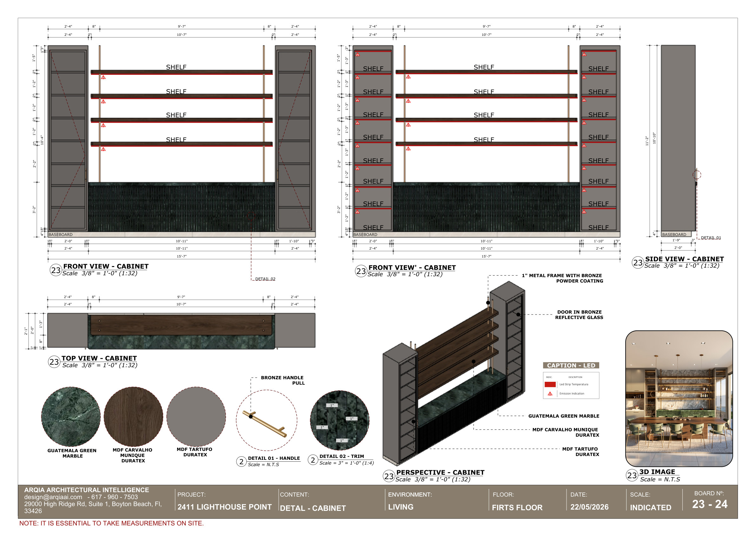Screen dimensions: 756x534
Task: Select the MDF Tartufo gray circular sample
Action: (196, 417)
